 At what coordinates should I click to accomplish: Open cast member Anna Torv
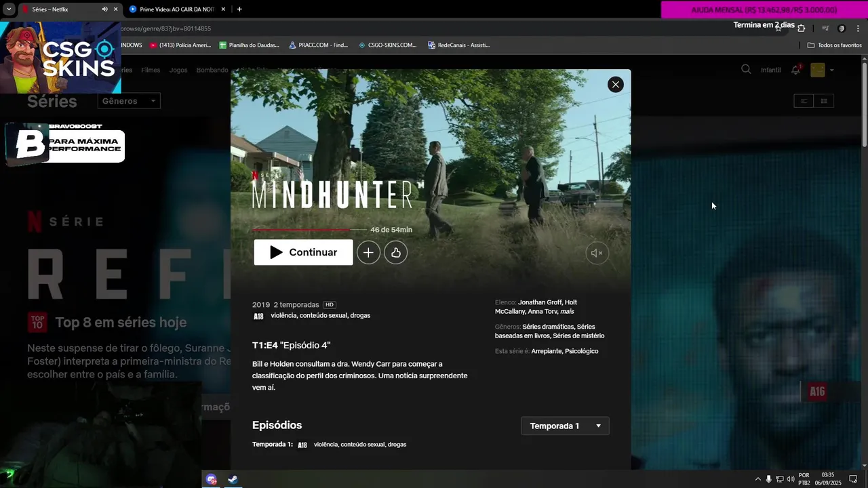pos(542,312)
